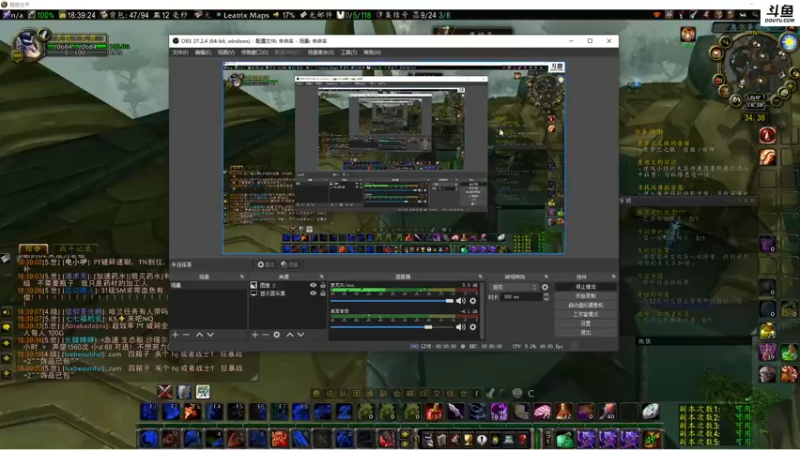Click player portrait in game

point(27,45)
